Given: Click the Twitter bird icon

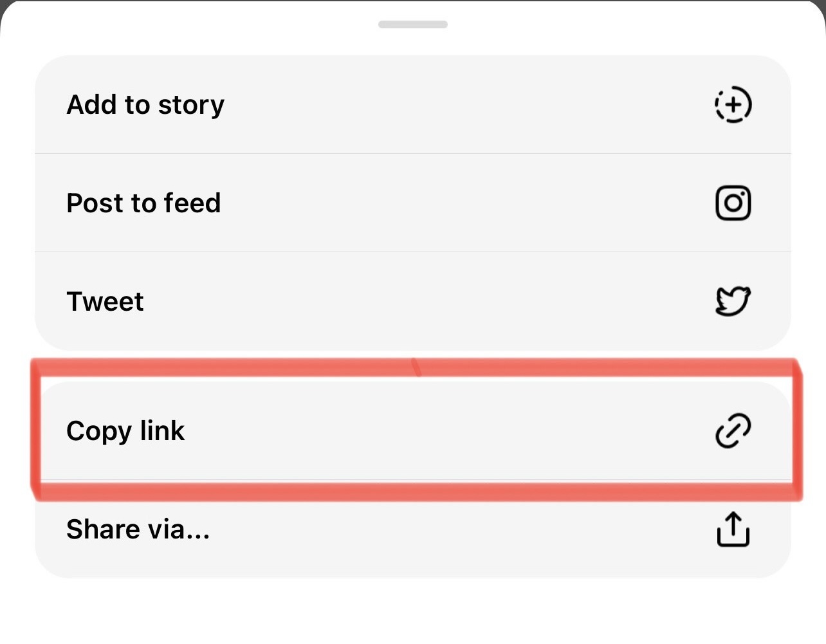Looking at the screenshot, I should 733,301.
